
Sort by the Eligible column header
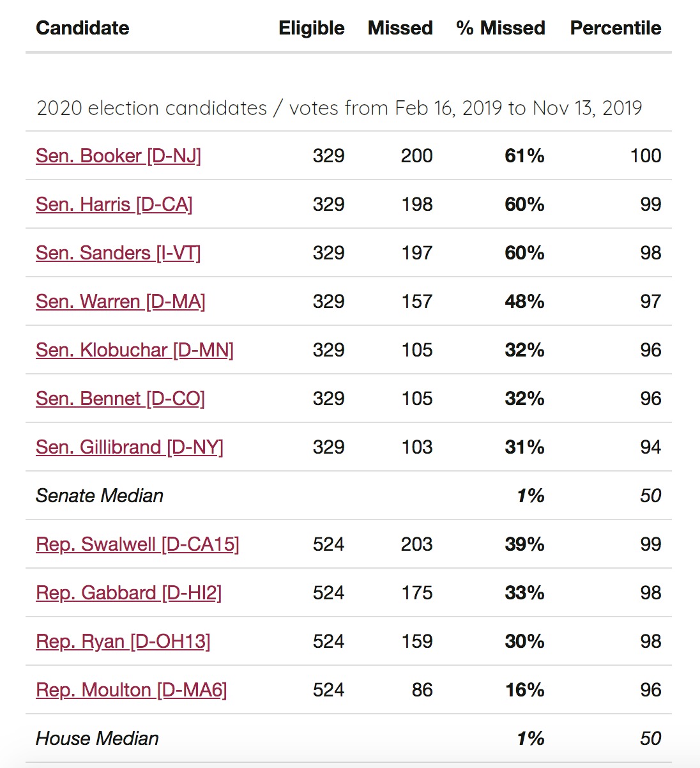[x=311, y=27]
